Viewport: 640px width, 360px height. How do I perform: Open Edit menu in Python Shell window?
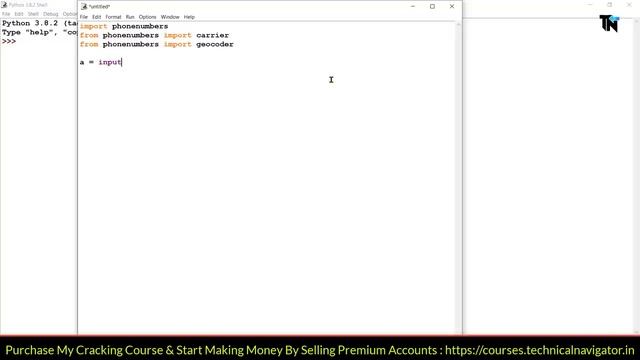click(19, 14)
